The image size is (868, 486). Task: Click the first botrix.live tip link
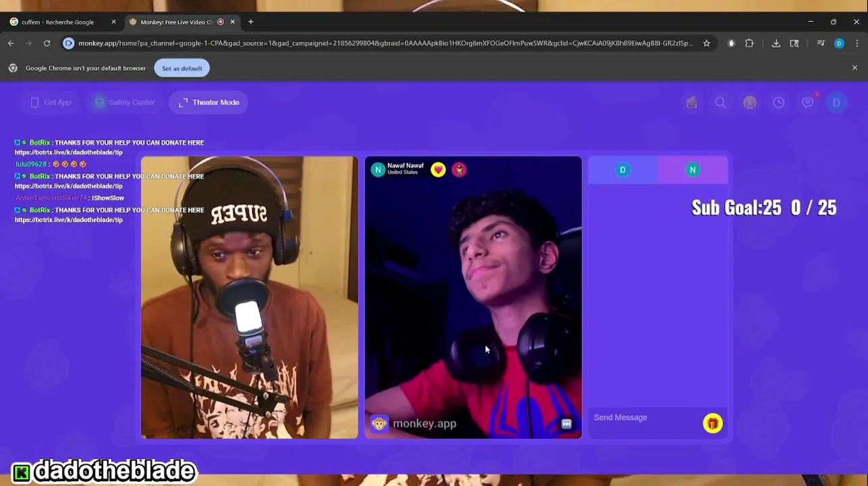[69, 153]
